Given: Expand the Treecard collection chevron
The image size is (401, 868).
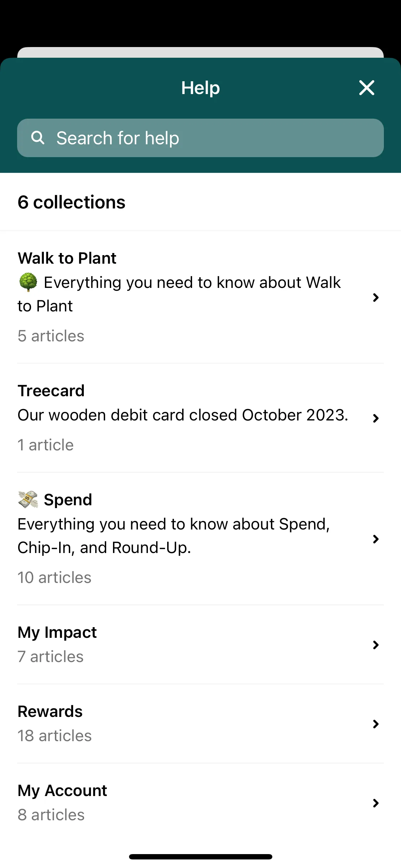Looking at the screenshot, I should 375,418.
